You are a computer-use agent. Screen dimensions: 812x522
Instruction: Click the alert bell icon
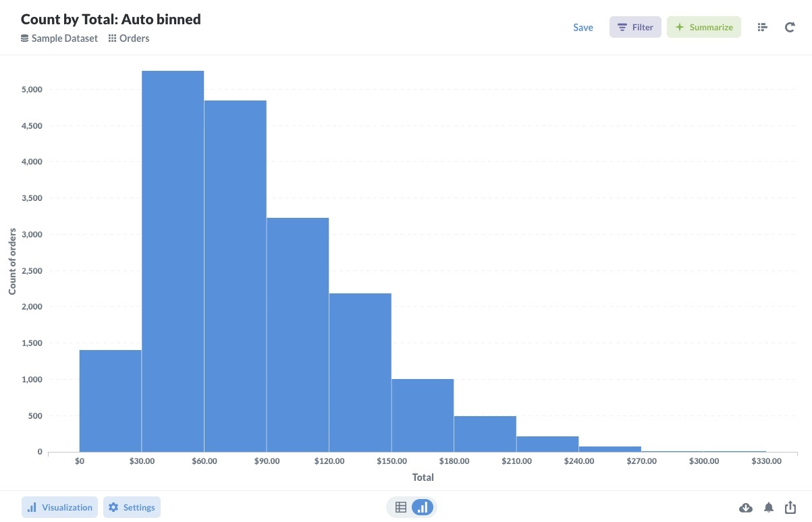pos(769,507)
